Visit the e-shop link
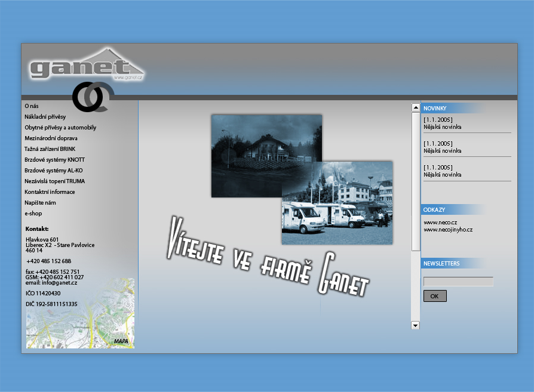Image resolution: width=534 pixels, height=392 pixels. point(33,213)
